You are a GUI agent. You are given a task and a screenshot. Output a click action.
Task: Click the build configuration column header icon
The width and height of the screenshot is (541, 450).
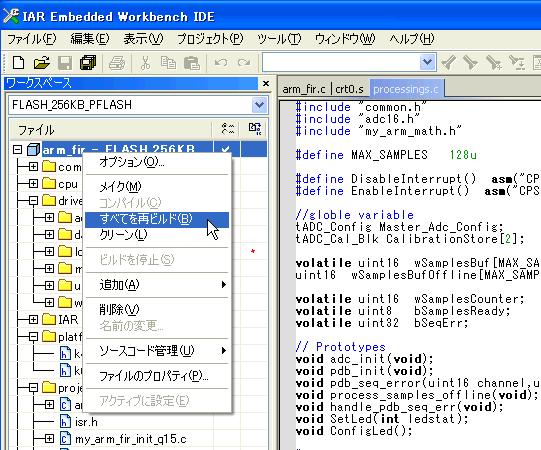click(x=228, y=129)
